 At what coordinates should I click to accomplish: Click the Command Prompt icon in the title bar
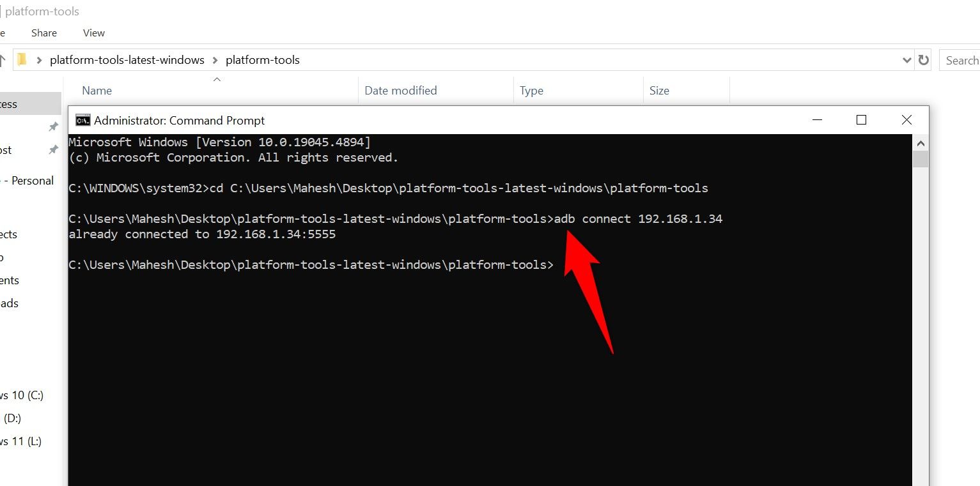coord(81,120)
